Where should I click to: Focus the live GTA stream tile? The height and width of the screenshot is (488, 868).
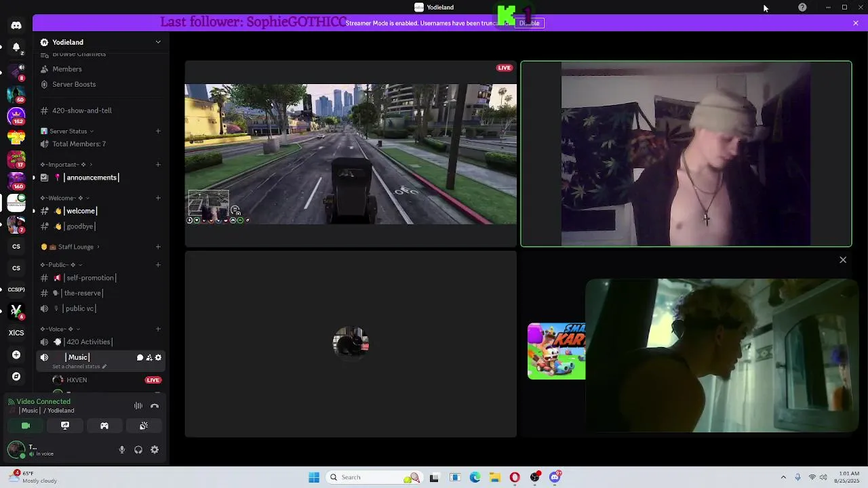[351, 154]
